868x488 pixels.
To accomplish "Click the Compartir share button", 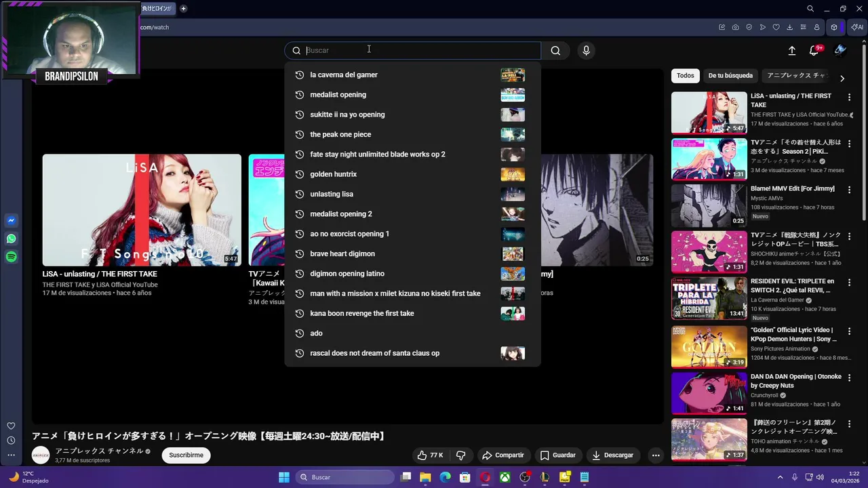I will [502, 455].
